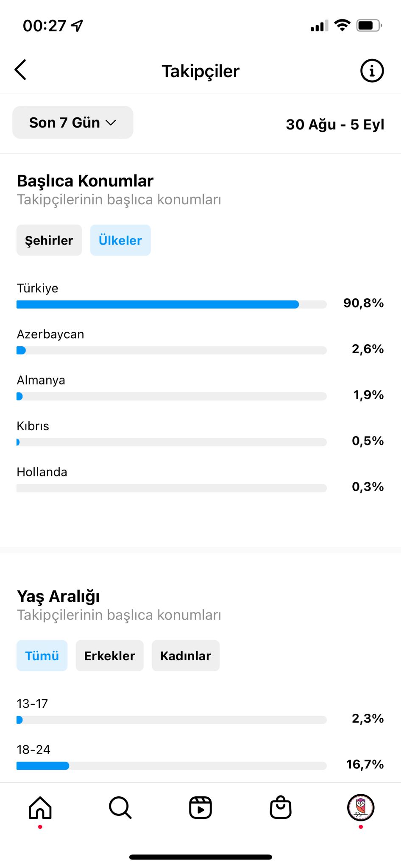Tap the battery indicator icon
The width and height of the screenshot is (401, 868).
pos(369,25)
